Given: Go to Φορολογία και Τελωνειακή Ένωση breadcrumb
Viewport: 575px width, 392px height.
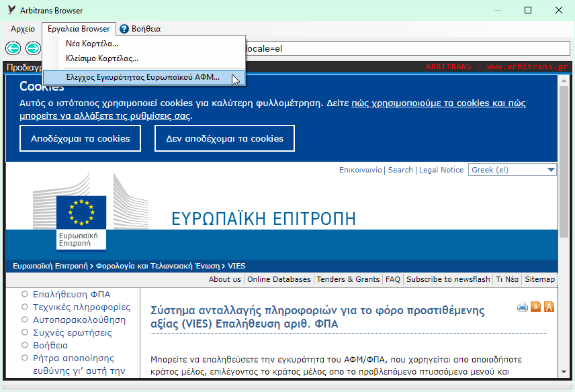Looking at the screenshot, I should [x=158, y=266].
